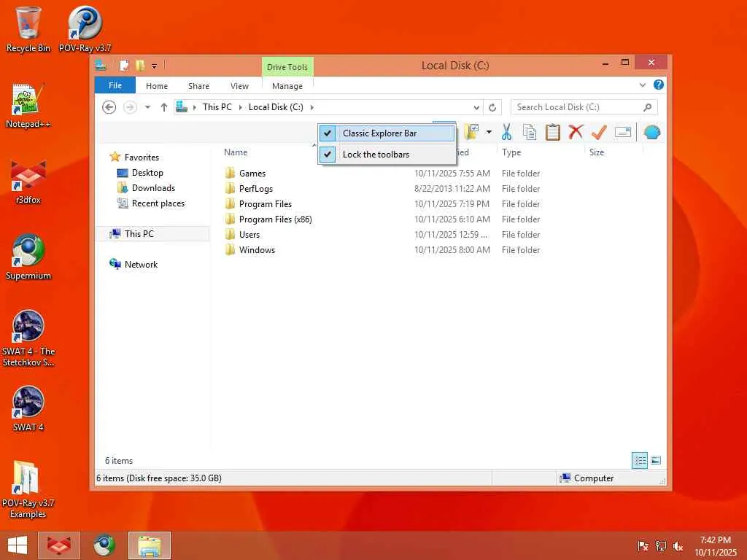Open Recent locations dropdown next to Forward

(147, 107)
